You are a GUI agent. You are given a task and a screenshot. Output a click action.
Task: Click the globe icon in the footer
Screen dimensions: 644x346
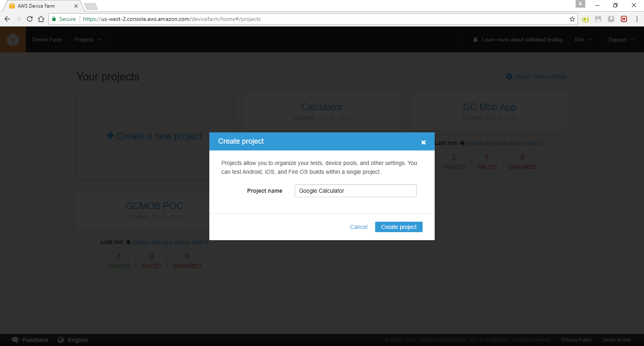point(61,340)
